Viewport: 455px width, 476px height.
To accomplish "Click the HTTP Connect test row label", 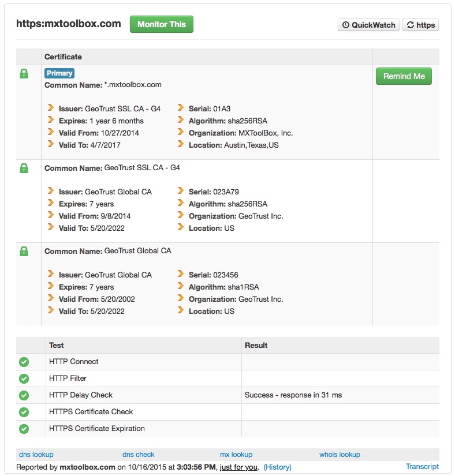I will coord(73,362).
